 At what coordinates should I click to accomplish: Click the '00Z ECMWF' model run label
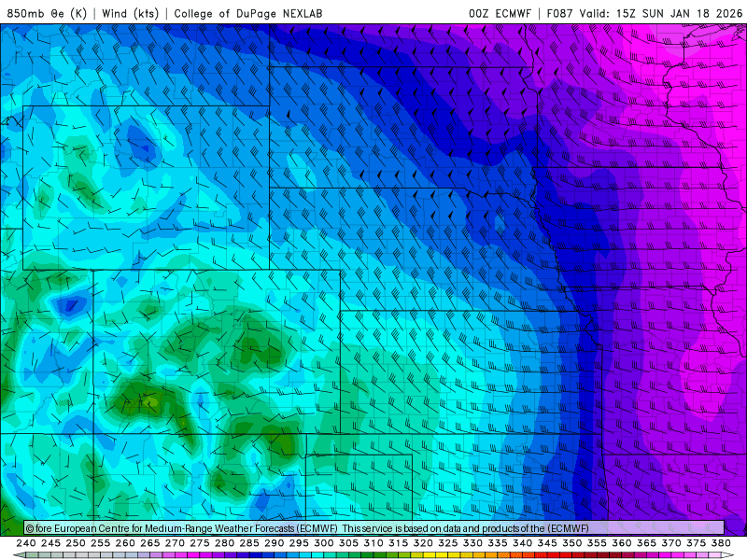pyautogui.click(x=500, y=13)
